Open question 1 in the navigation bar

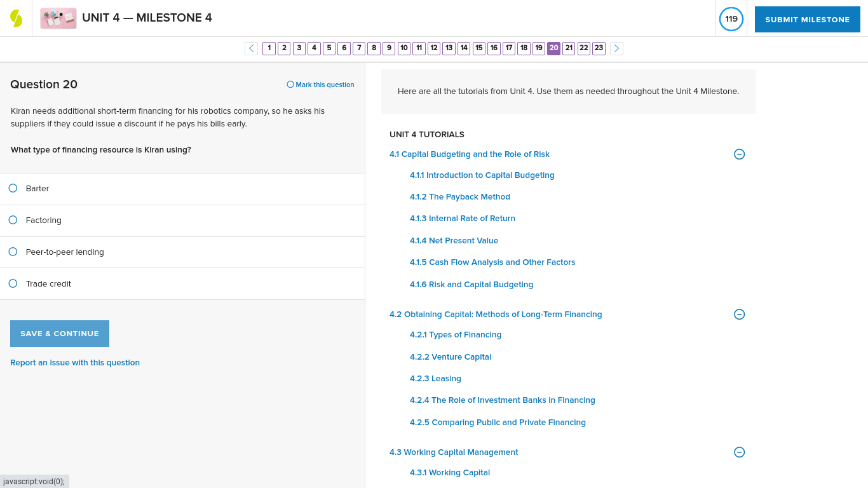coord(269,48)
